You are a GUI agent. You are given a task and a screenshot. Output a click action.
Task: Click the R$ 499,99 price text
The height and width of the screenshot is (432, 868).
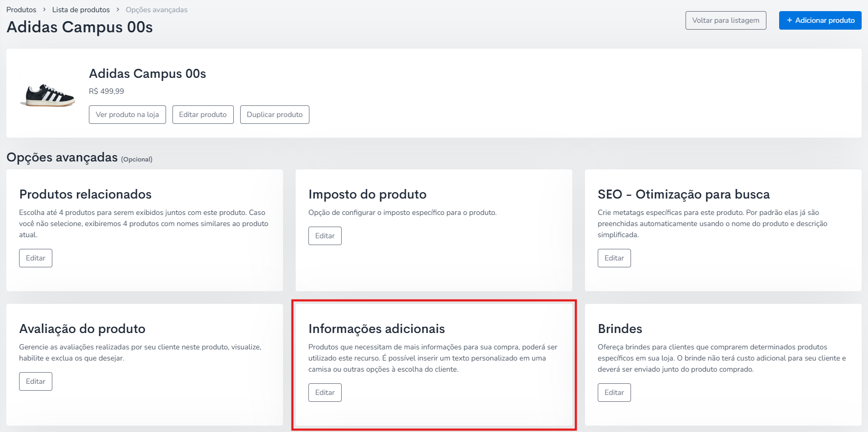coord(106,91)
